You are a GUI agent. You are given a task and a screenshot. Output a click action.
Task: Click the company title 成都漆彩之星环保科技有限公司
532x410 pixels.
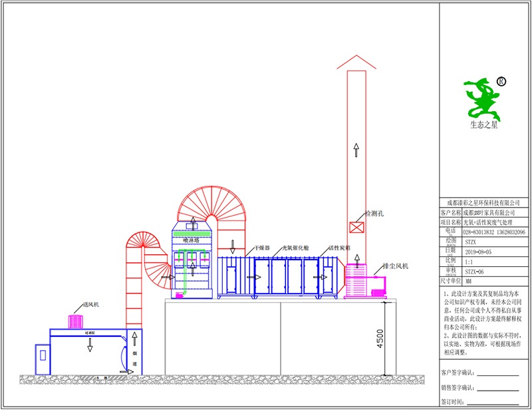[x=483, y=202]
